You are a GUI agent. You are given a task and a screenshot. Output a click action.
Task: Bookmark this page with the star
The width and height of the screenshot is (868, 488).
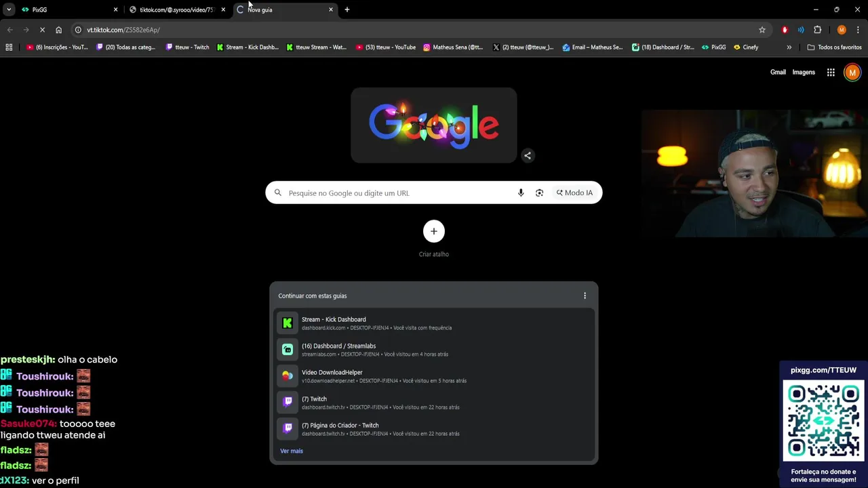click(762, 30)
